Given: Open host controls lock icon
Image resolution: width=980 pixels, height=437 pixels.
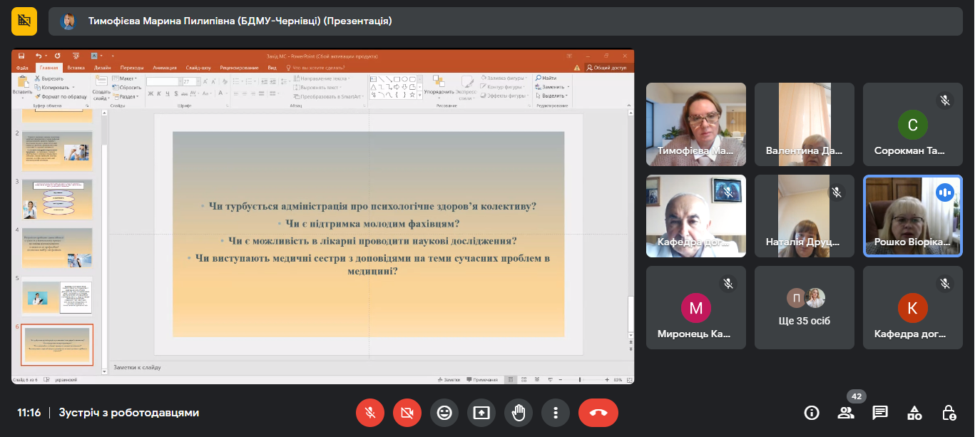Looking at the screenshot, I should [949, 413].
